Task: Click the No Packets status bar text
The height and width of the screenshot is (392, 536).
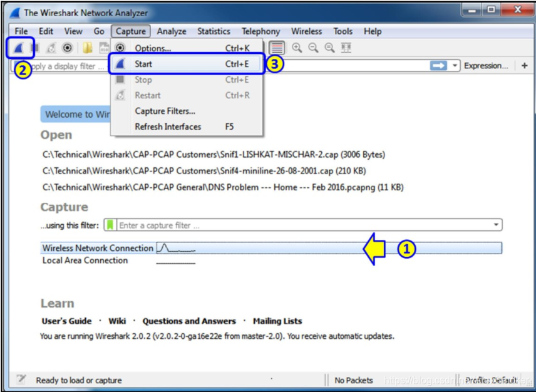Action: point(353,380)
